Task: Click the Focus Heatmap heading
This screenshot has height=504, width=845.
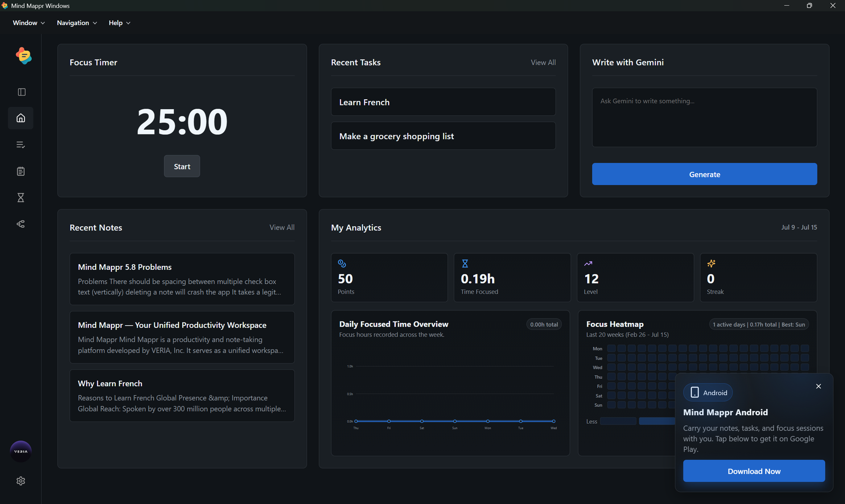Action: 615,324
